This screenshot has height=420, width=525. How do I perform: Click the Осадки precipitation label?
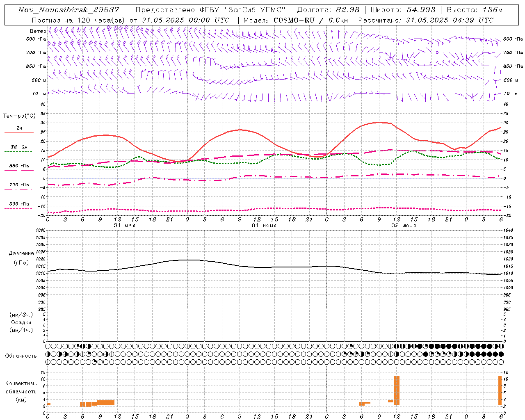click(21, 322)
